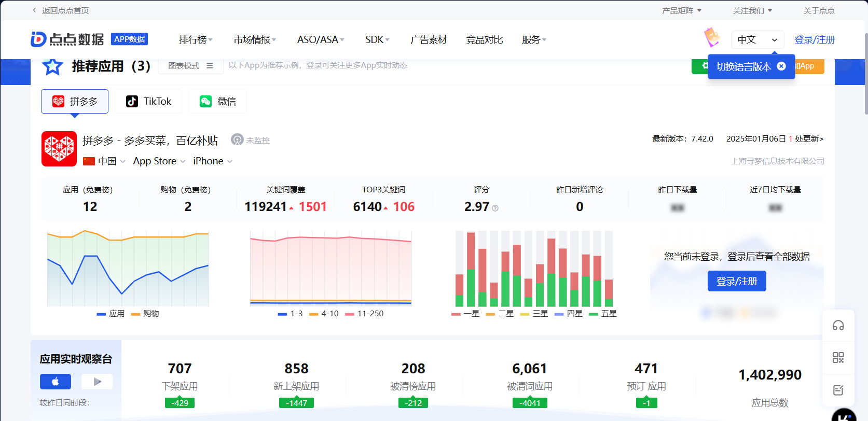Open the 1 处更新 link
The height and width of the screenshot is (421, 868).
point(806,139)
